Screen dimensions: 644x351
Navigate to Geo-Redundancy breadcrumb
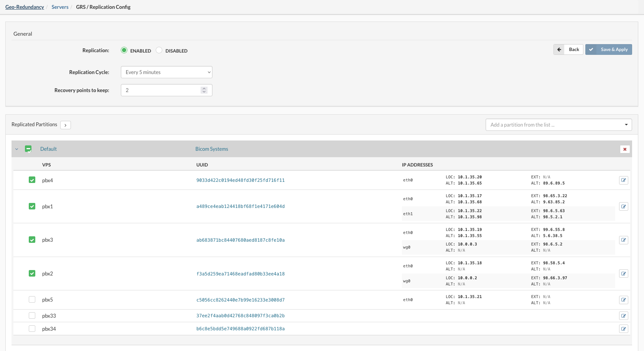(24, 7)
